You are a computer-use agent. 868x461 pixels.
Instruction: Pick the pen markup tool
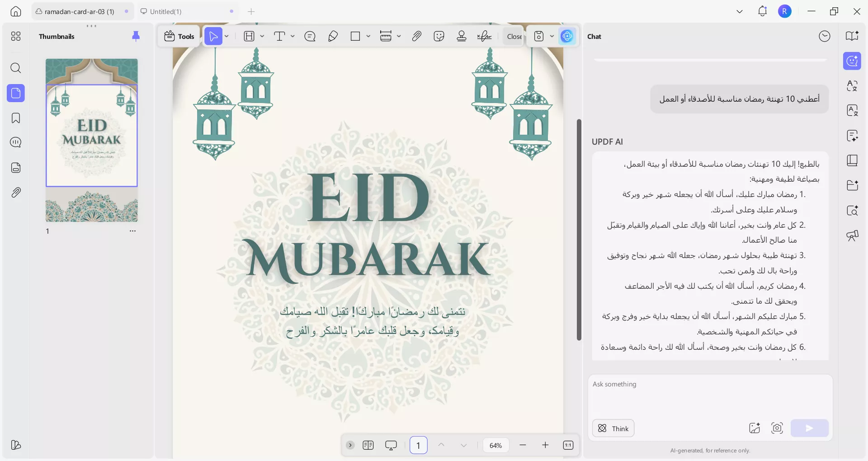333,36
